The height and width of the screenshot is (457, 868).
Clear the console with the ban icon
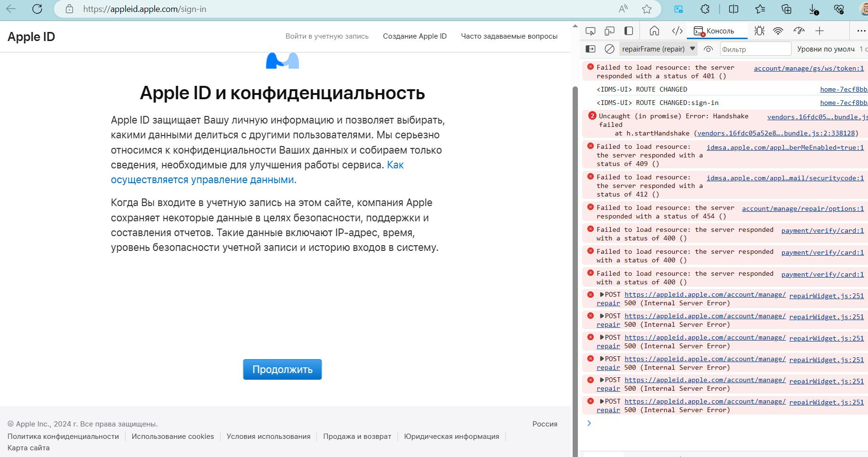coord(609,49)
